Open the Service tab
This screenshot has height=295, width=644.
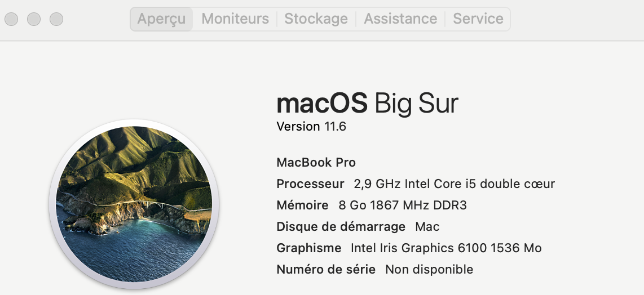click(x=478, y=19)
